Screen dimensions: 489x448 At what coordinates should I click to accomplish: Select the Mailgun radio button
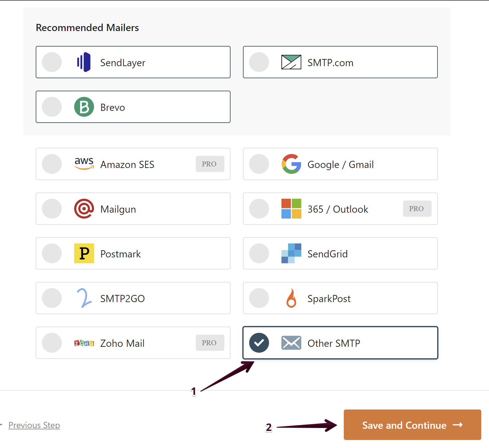pyautogui.click(x=52, y=209)
